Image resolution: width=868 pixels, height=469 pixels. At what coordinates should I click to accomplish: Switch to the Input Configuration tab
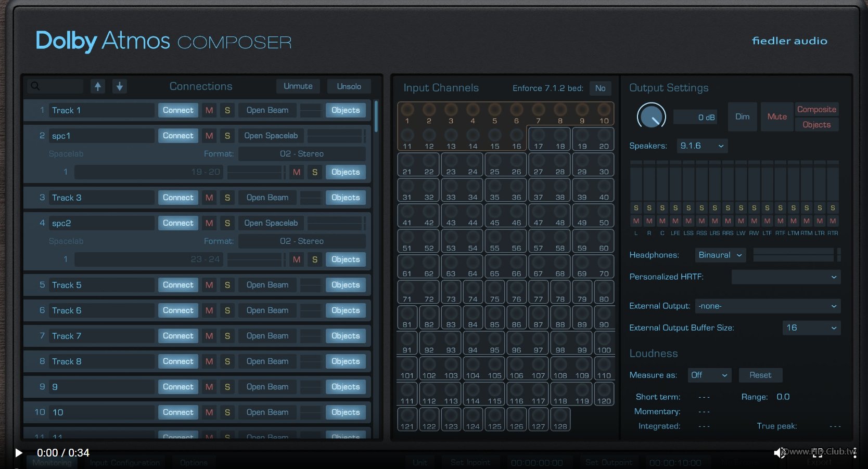click(125, 463)
